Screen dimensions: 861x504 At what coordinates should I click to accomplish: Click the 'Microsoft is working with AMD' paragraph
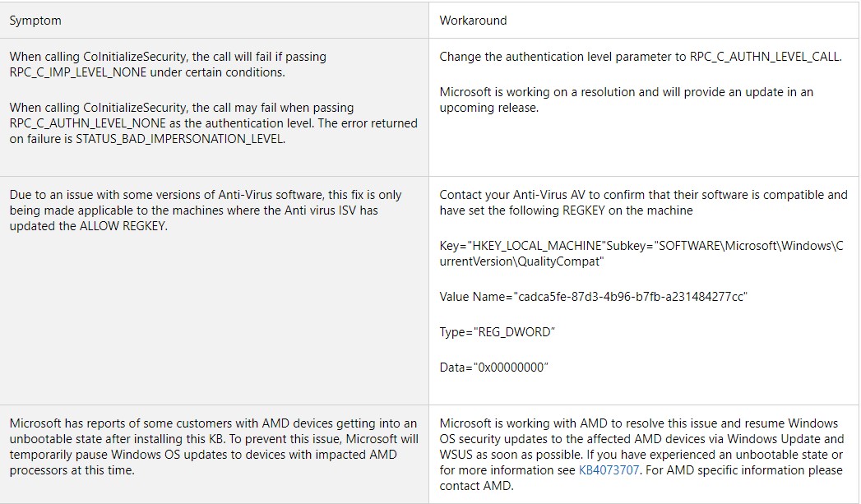641,455
